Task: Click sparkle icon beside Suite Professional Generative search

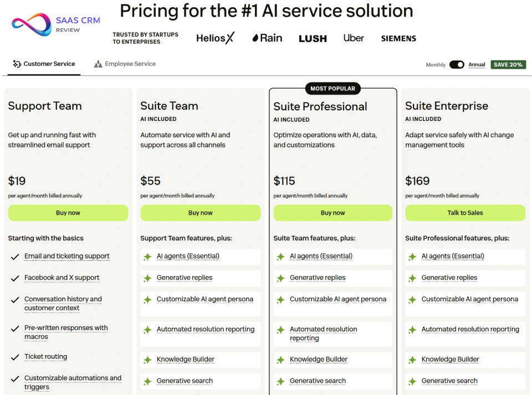Action: coord(280,381)
